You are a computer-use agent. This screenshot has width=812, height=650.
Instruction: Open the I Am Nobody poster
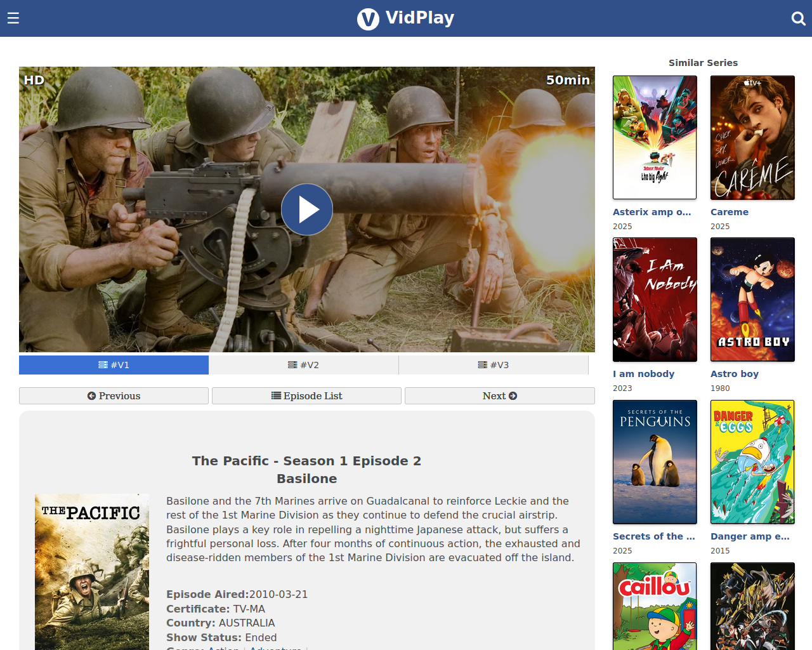(655, 300)
